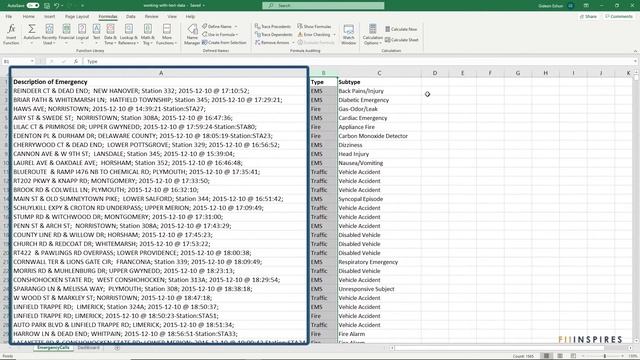The height and width of the screenshot is (360, 640).
Task: Open the Watch Window
Action: [349, 34]
